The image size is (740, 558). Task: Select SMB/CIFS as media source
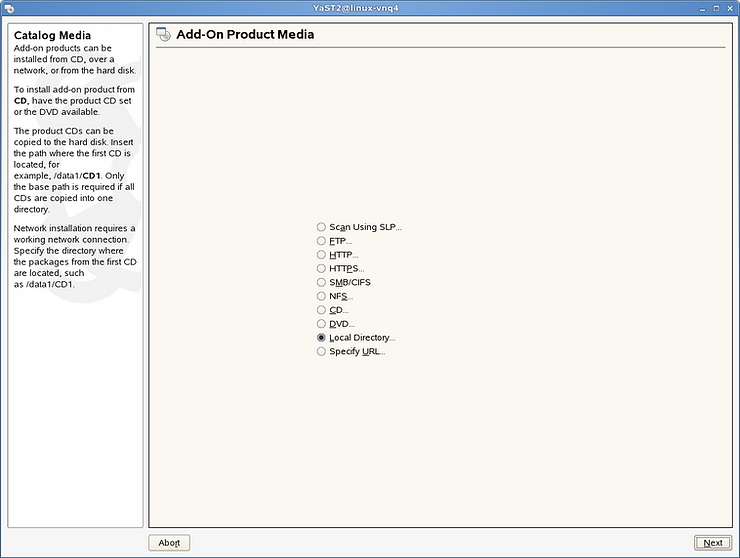pos(344,282)
